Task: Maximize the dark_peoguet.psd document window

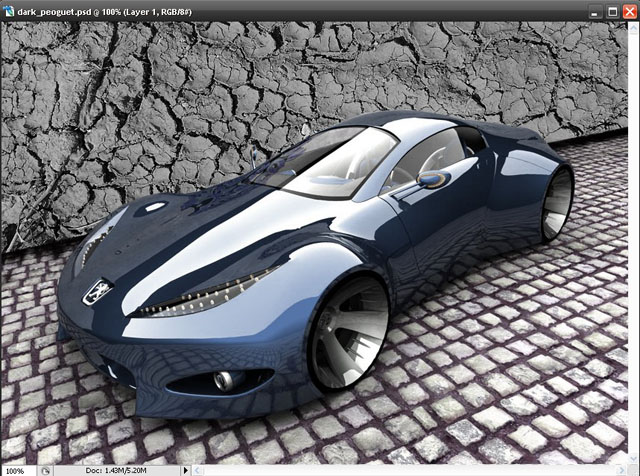Action: click(x=613, y=12)
